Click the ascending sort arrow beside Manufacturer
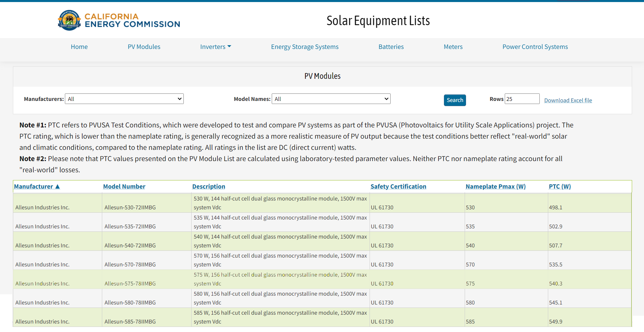The height and width of the screenshot is (332, 644). 57,187
